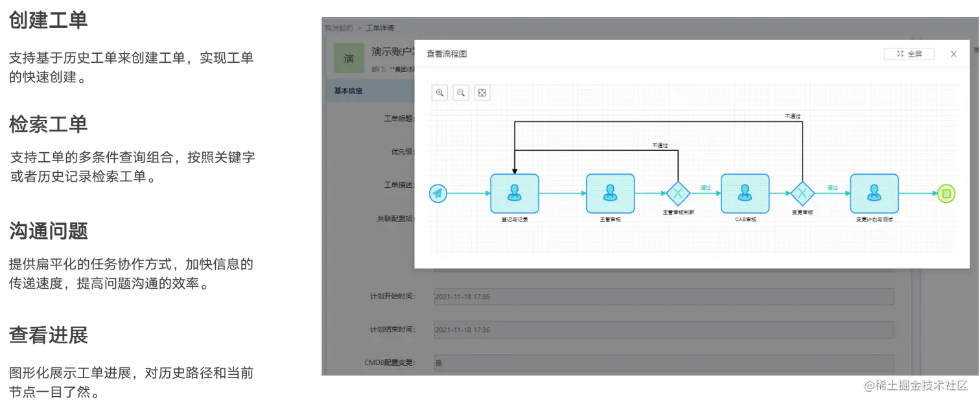Click the 全屏 fullscreen button

coord(909,54)
